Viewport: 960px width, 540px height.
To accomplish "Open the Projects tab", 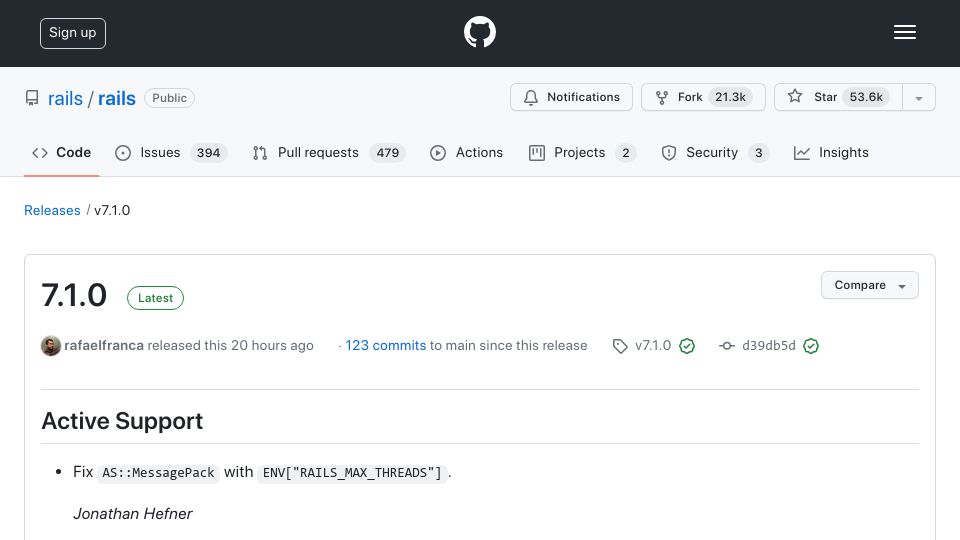I will pos(582,152).
